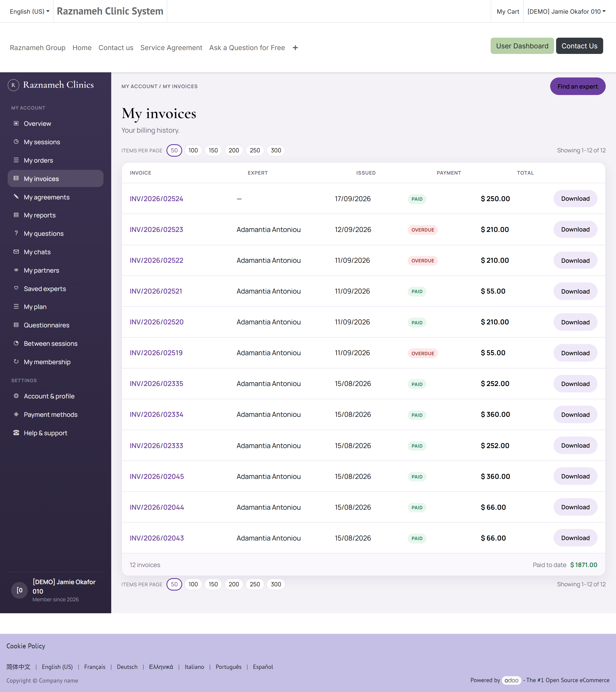
Task: Click the Questionnaires icon
Action: point(16,325)
